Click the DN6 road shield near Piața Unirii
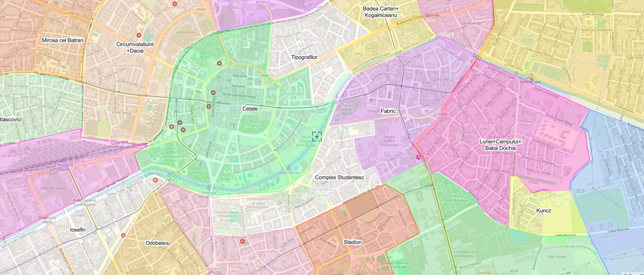 [264, 75]
